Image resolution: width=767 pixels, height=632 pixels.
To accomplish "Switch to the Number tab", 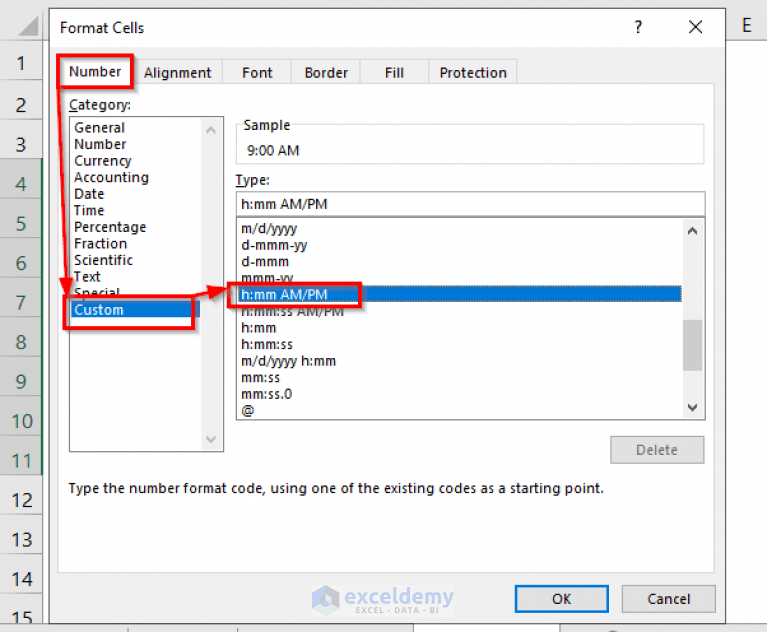I will pyautogui.click(x=95, y=72).
